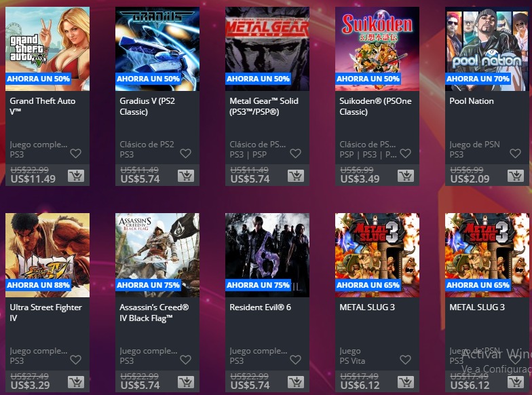Viewport: 532px width, 395px height.
Task: Toggle wishlist heart for Metal Gear Solid
Action: (296, 153)
